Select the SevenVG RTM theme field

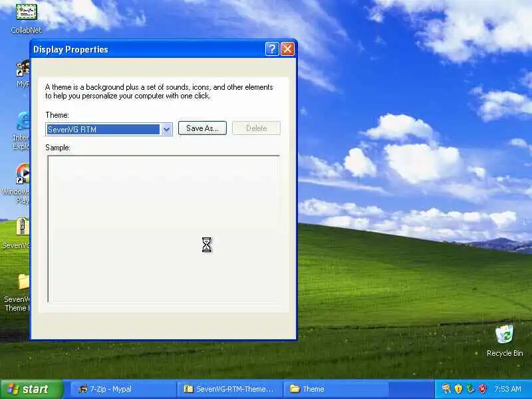pyautogui.click(x=109, y=129)
